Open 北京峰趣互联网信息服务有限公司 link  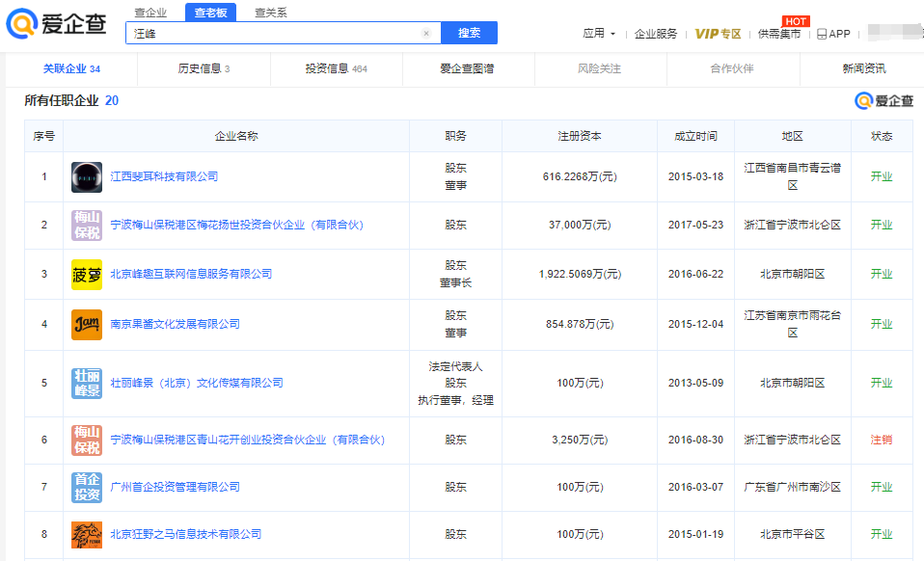coord(191,274)
